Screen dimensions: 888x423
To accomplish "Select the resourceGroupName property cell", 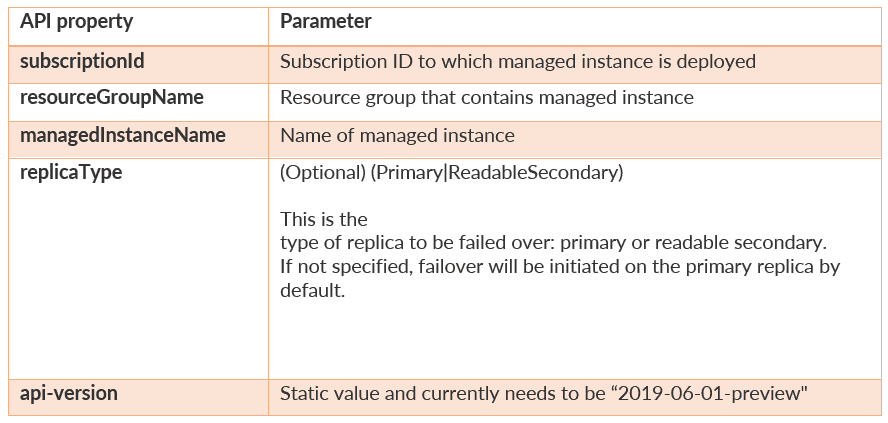I will [x=112, y=98].
